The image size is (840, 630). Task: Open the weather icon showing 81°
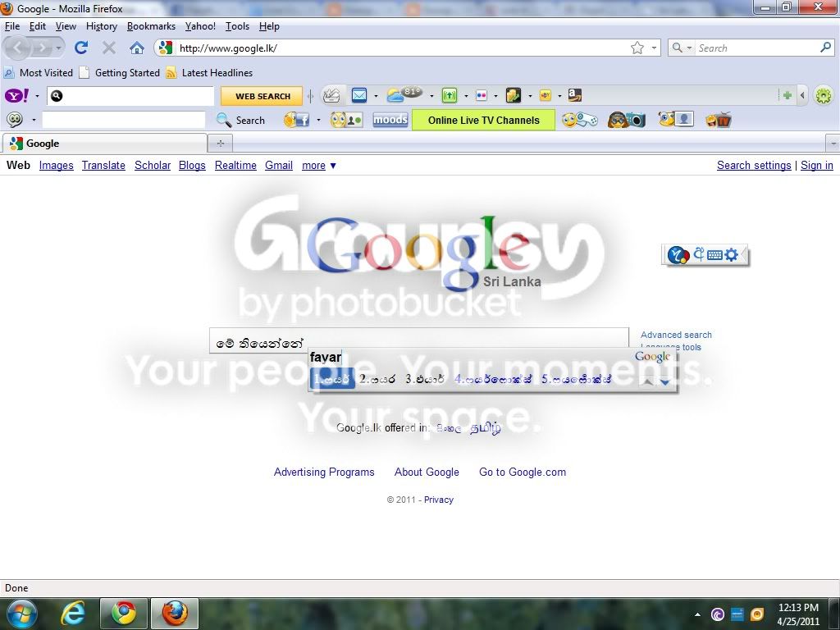click(x=404, y=94)
